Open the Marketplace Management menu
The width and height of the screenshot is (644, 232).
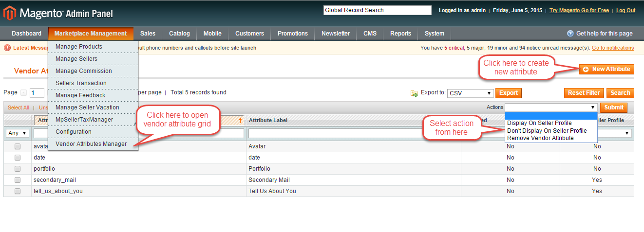click(x=91, y=34)
